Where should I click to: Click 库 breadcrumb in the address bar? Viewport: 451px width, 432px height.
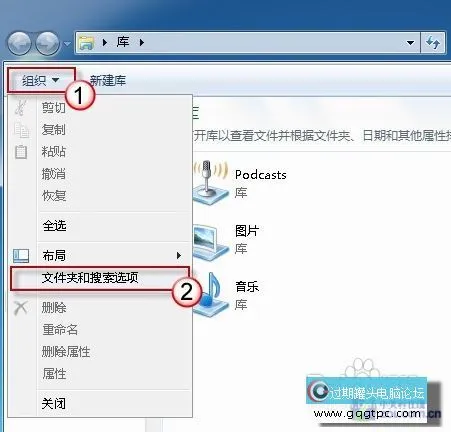[x=123, y=42]
